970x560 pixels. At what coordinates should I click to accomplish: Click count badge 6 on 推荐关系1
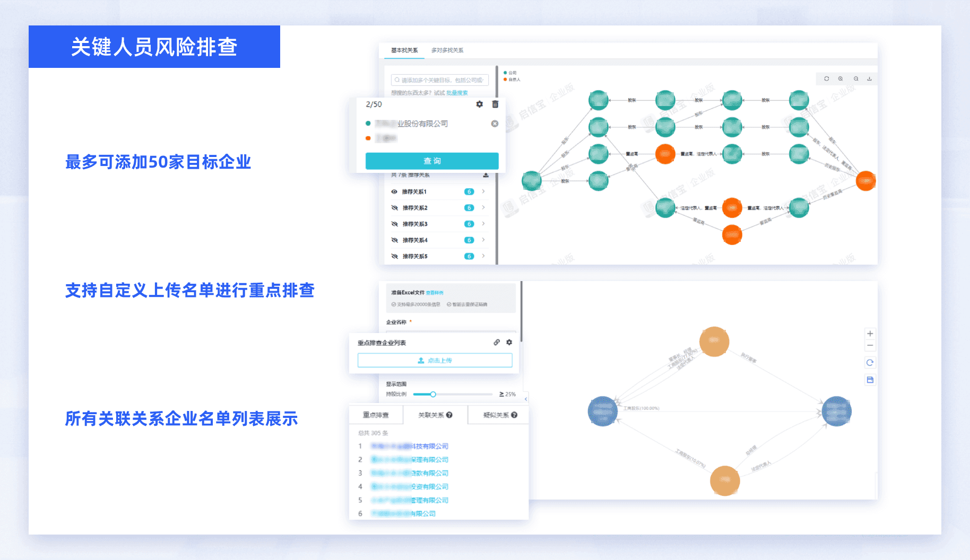[x=469, y=191]
